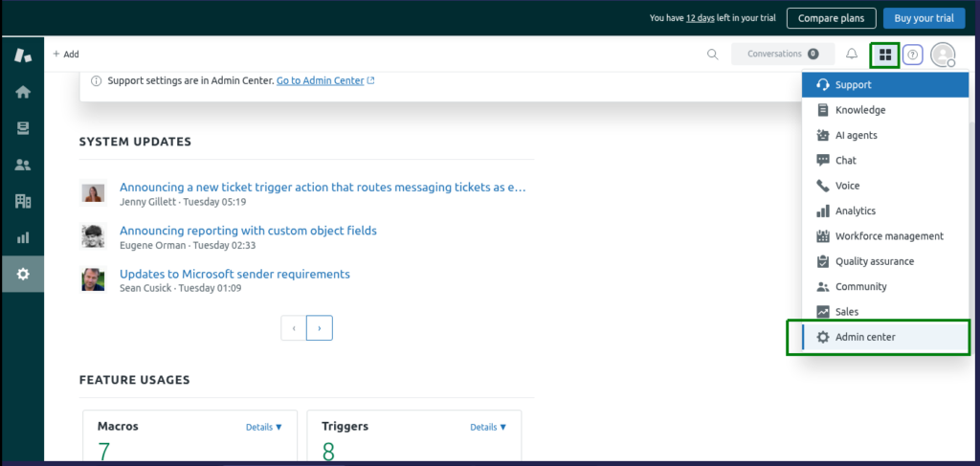The height and width of the screenshot is (466, 980).
Task: Select AI agents in the products menu
Action: click(x=885, y=135)
